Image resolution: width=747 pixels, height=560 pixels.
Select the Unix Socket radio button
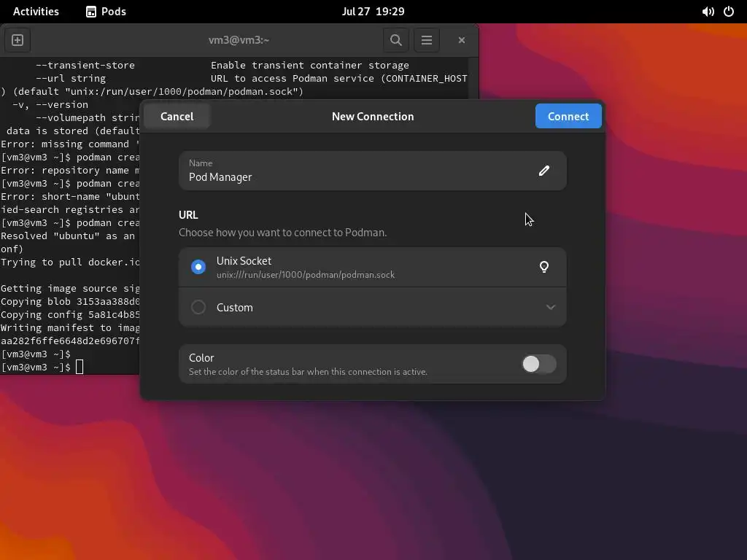(x=198, y=267)
